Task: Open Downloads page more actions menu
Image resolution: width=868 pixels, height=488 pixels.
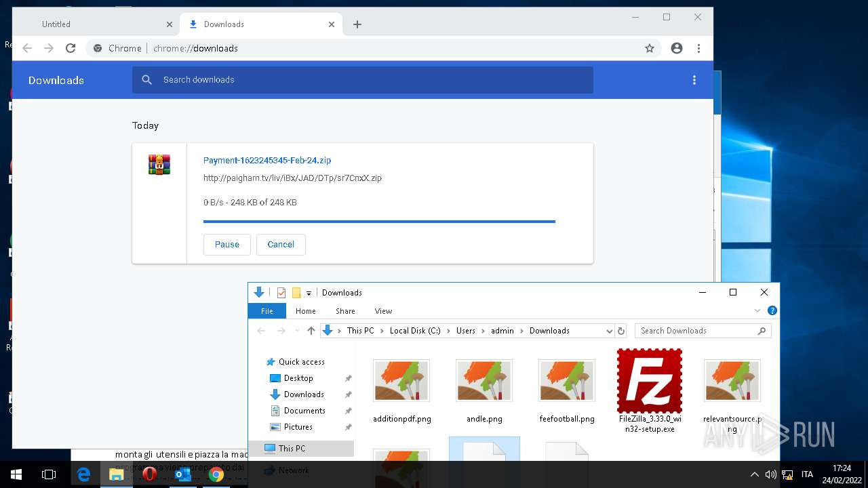Action: coord(694,80)
